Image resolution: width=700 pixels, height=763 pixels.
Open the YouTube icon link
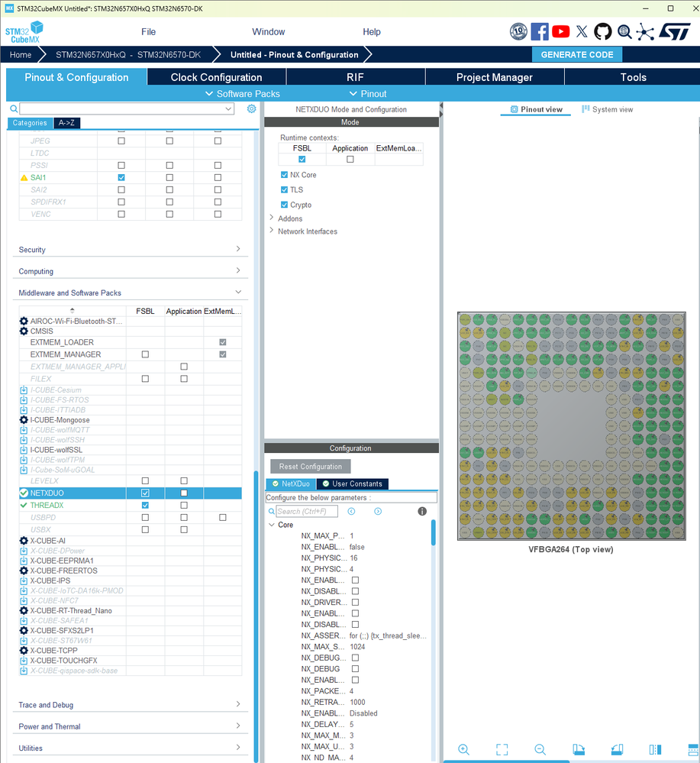[561, 31]
